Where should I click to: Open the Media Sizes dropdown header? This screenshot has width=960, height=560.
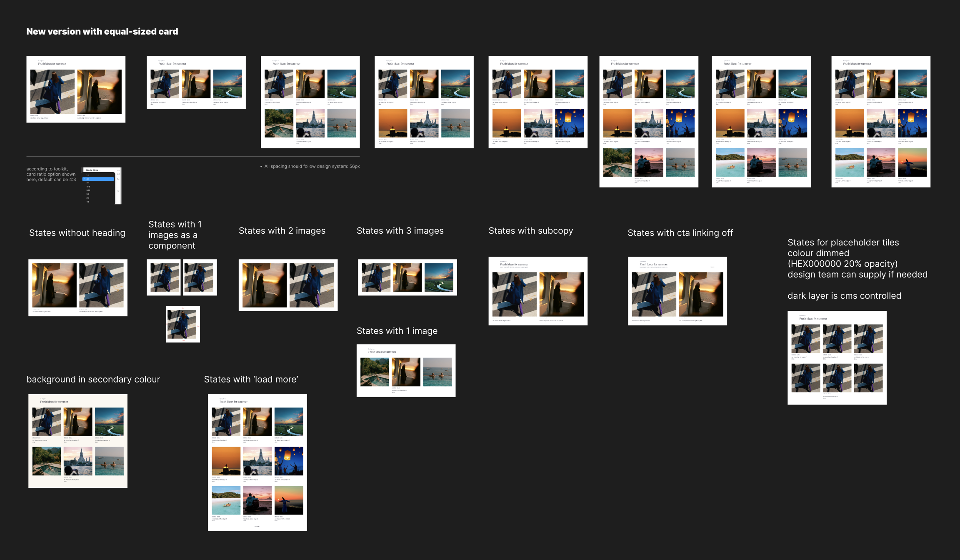tap(93, 170)
